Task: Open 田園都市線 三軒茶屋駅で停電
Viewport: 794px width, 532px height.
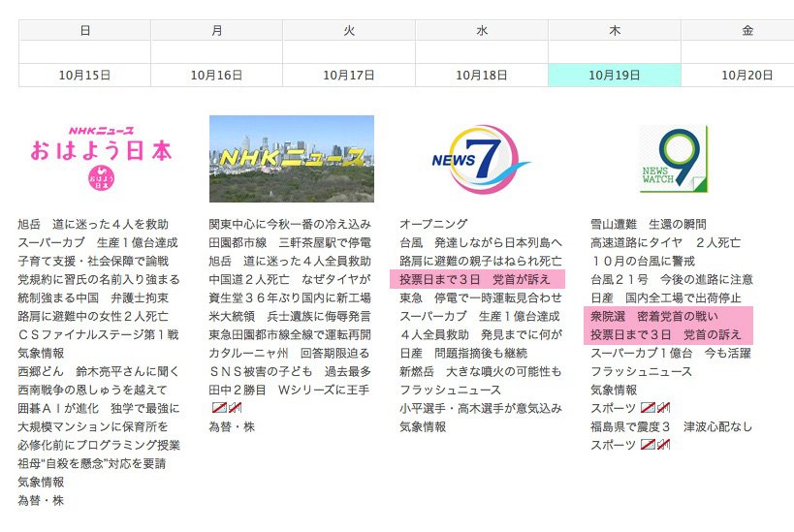Action: coord(290,242)
